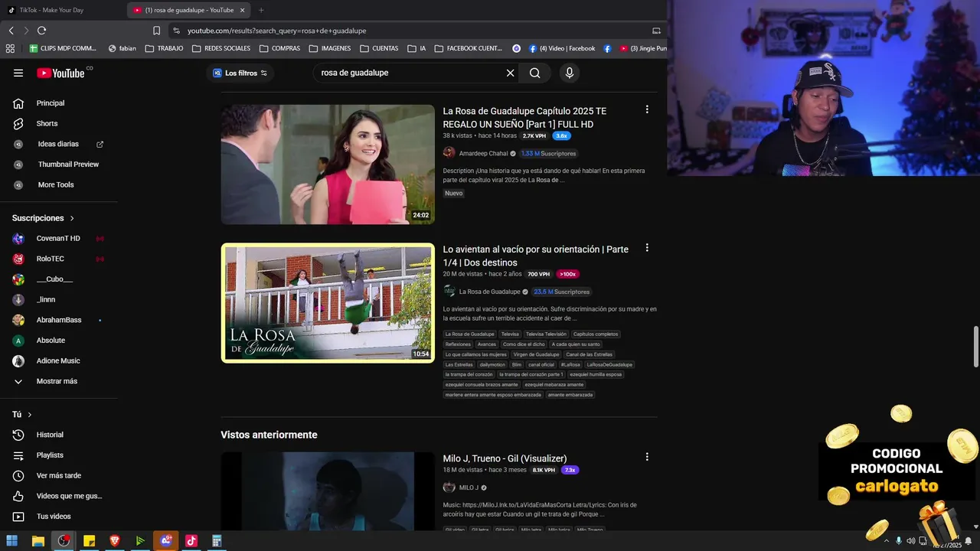Clear the search box with the X icon

(x=510, y=73)
